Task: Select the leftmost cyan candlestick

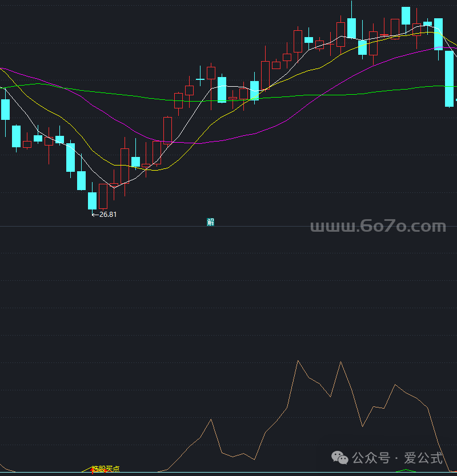Action: pyautogui.click(x=6, y=109)
